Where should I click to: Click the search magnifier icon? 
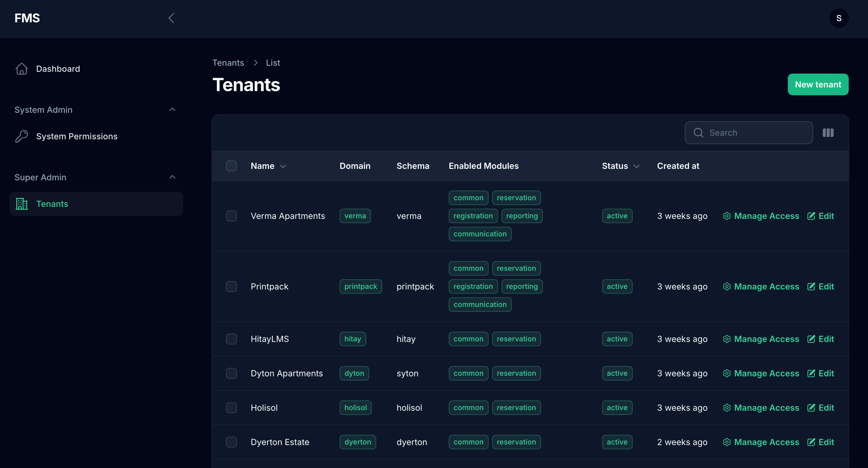[x=699, y=132]
